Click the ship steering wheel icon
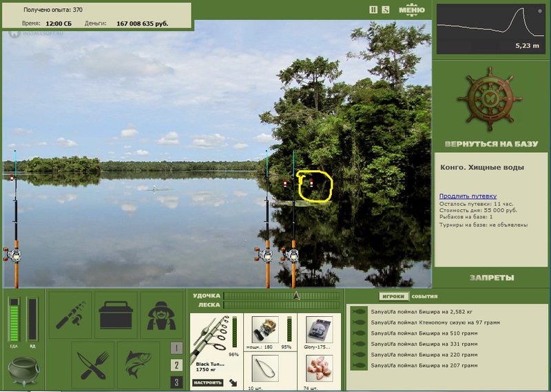The image size is (551, 392). 490,99
